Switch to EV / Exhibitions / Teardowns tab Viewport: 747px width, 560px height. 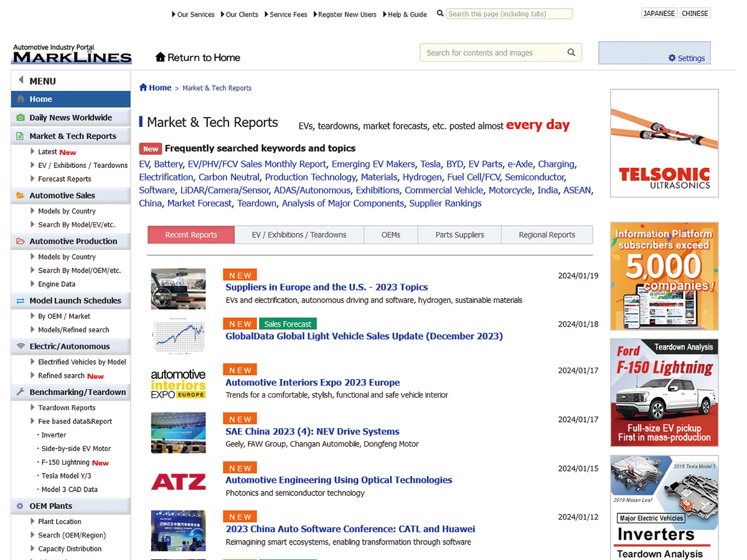(299, 235)
